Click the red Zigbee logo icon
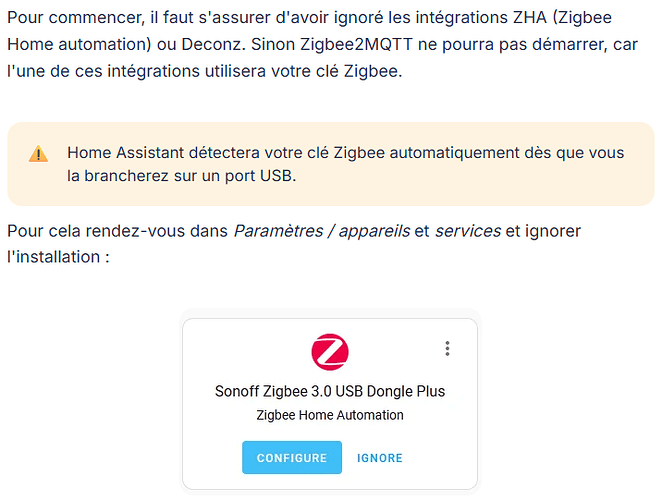The image size is (661, 500). (330, 352)
